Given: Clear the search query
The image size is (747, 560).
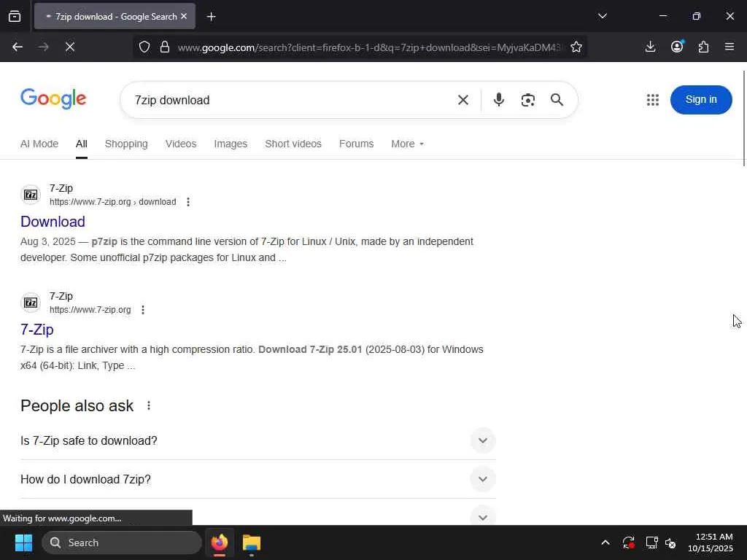Looking at the screenshot, I should [x=463, y=100].
